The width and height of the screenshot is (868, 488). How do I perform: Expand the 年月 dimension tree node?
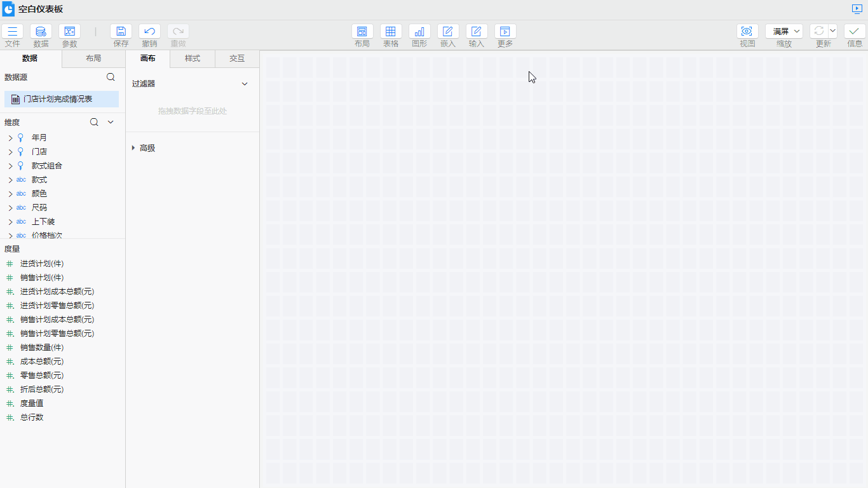(x=10, y=138)
